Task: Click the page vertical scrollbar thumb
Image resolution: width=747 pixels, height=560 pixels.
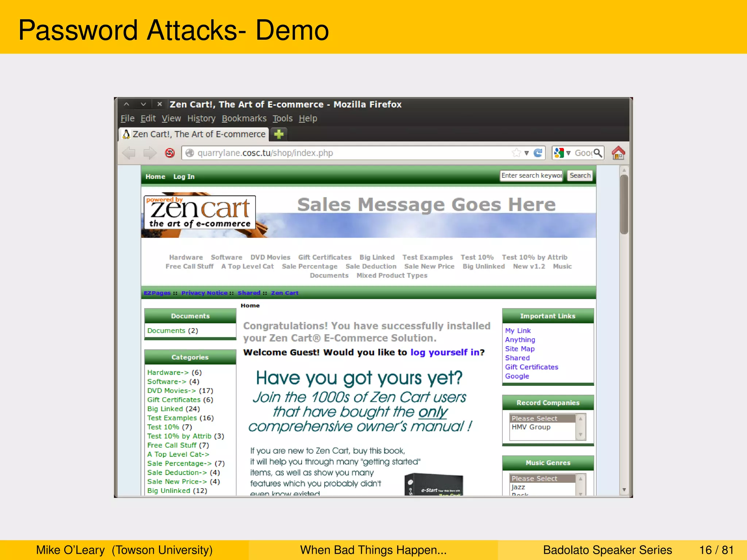Action: click(x=624, y=205)
